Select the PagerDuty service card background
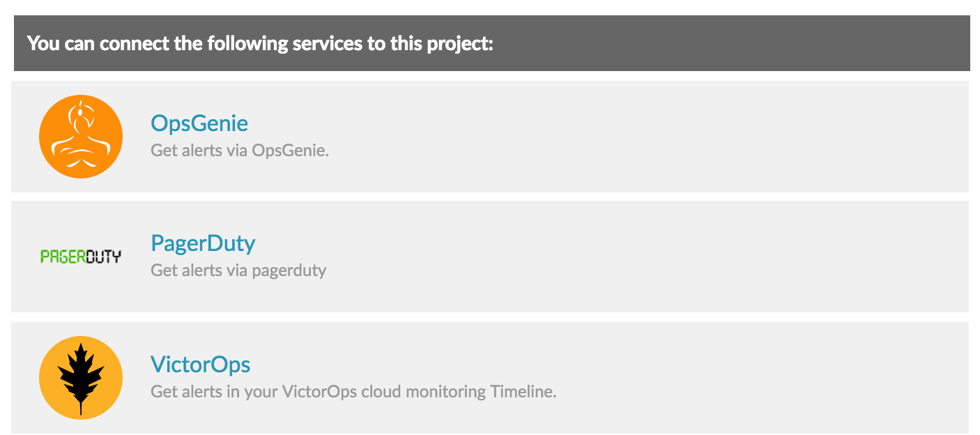This screenshot has height=435, width=980. click(x=627, y=257)
